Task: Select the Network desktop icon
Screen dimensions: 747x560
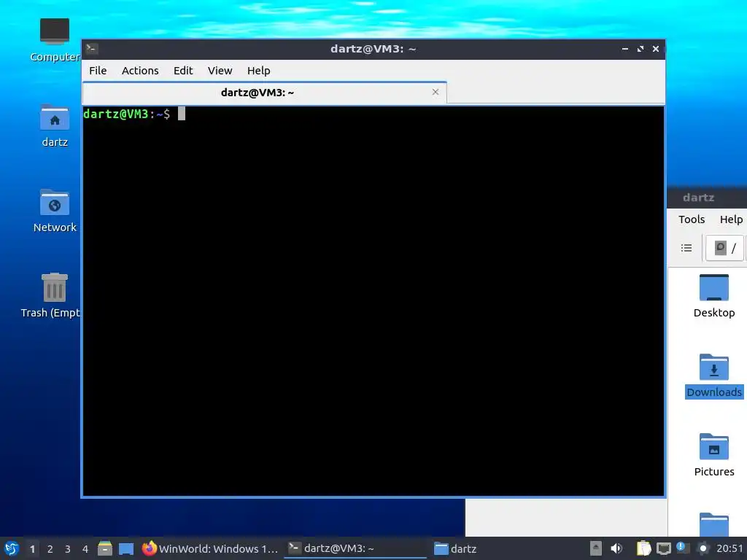Action: (54, 211)
